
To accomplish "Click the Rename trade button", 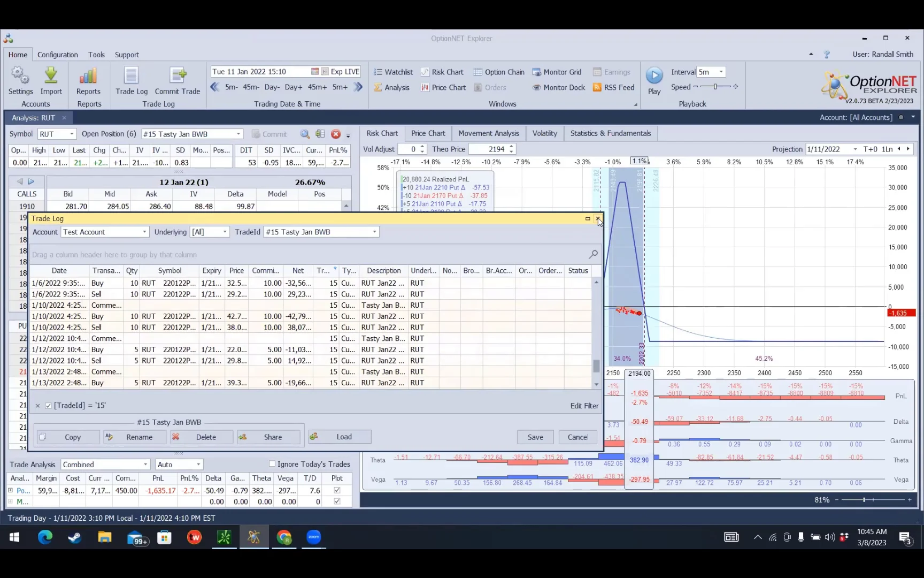I will [135, 437].
